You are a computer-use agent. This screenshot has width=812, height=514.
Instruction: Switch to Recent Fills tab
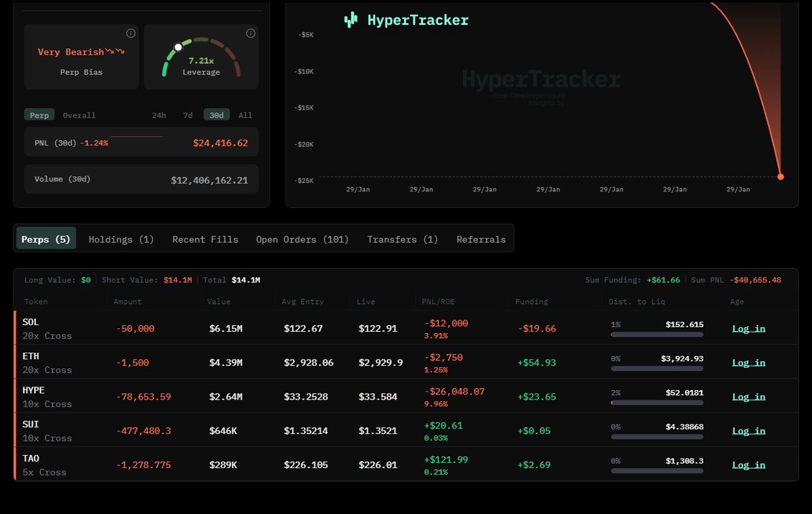click(x=205, y=239)
